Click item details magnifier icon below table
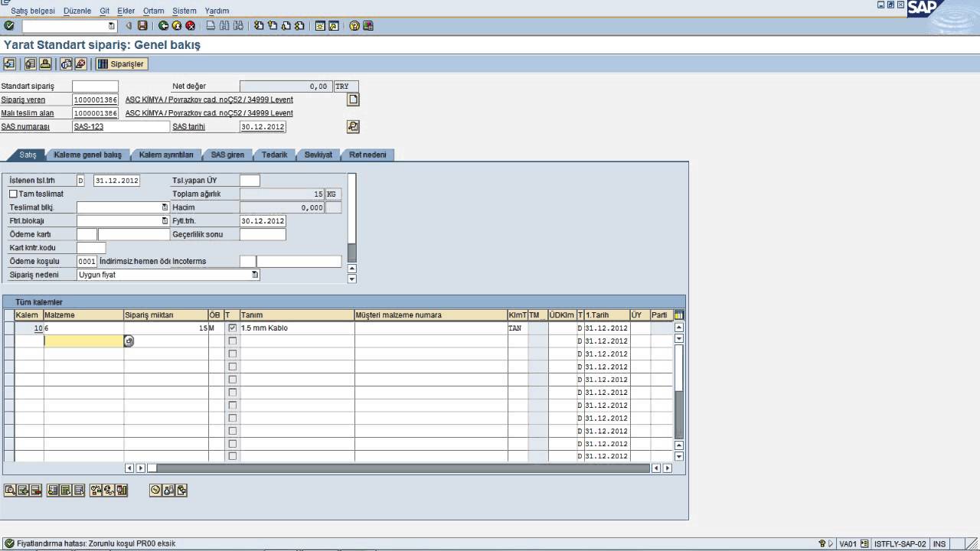The image size is (980, 551). (x=10, y=491)
